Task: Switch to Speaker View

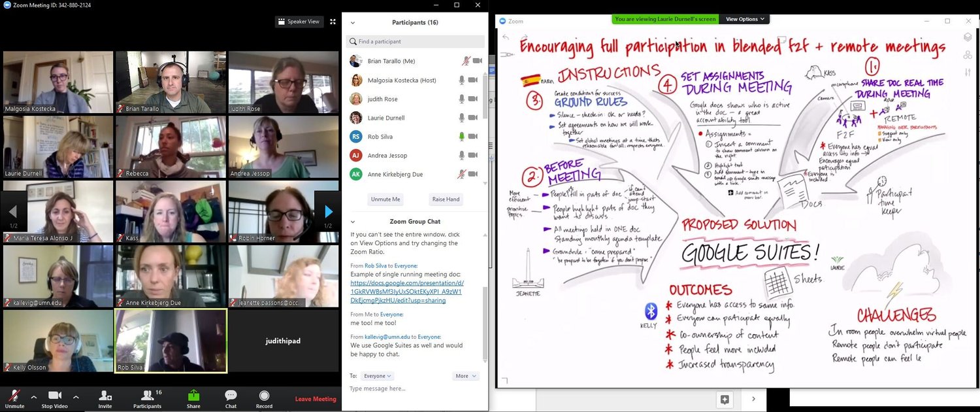Action: point(299,22)
